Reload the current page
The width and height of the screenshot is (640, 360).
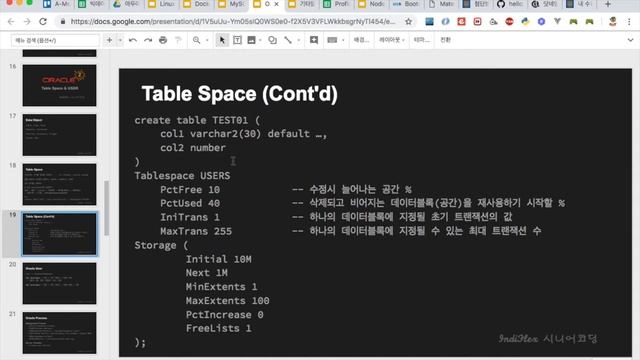(43, 22)
